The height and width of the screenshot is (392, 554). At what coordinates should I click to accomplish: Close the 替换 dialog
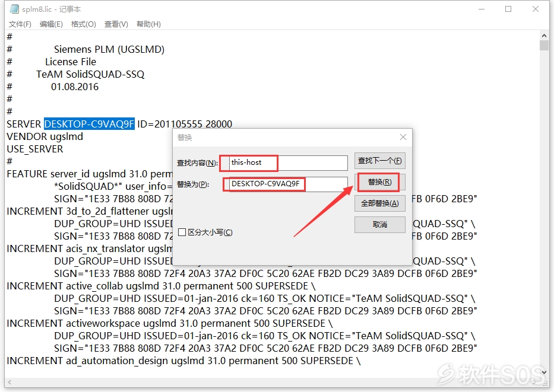point(403,137)
